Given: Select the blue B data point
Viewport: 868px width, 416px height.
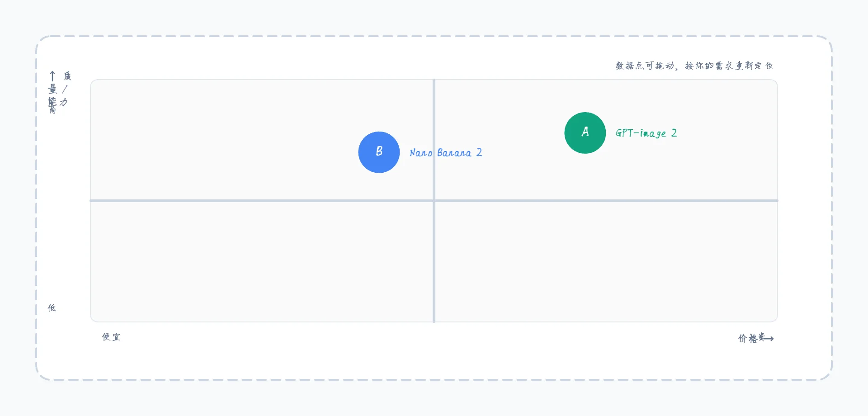Looking at the screenshot, I should click(379, 152).
